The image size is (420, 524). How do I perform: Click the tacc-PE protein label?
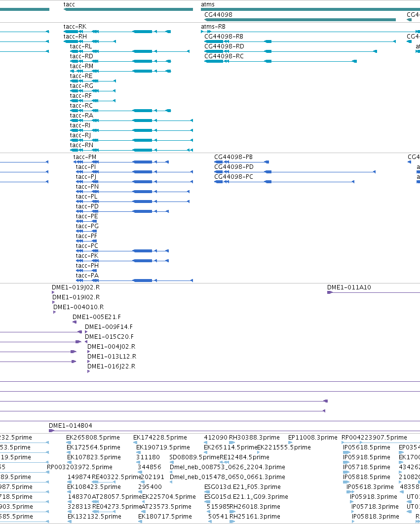pos(87,216)
